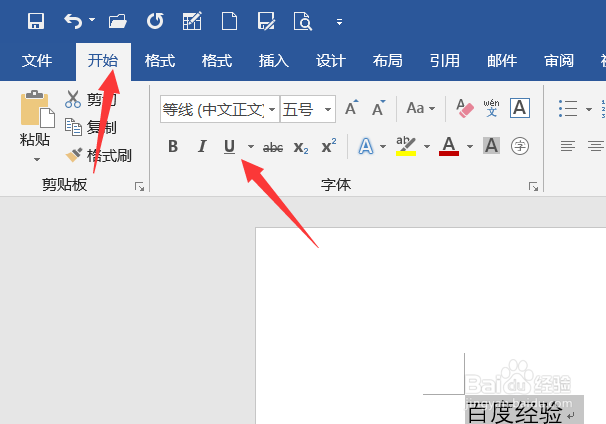Click the selected text 百度经验 in document
The height and width of the screenshot is (424, 606).
click(515, 413)
